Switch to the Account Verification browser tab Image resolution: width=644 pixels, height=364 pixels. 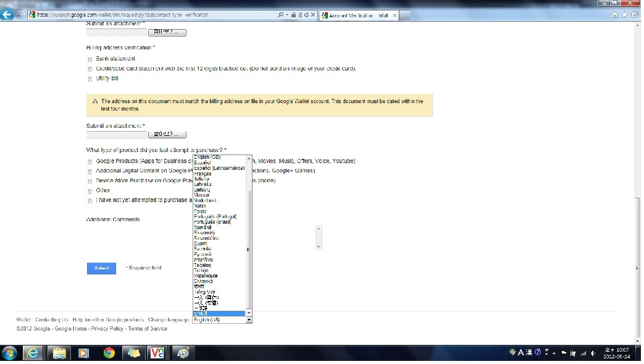tap(358, 15)
